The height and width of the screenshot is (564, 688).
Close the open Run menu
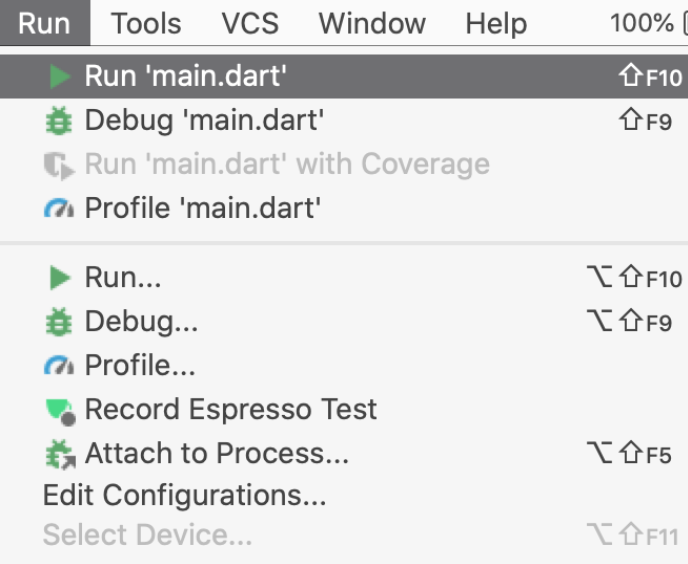tap(44, 23)
